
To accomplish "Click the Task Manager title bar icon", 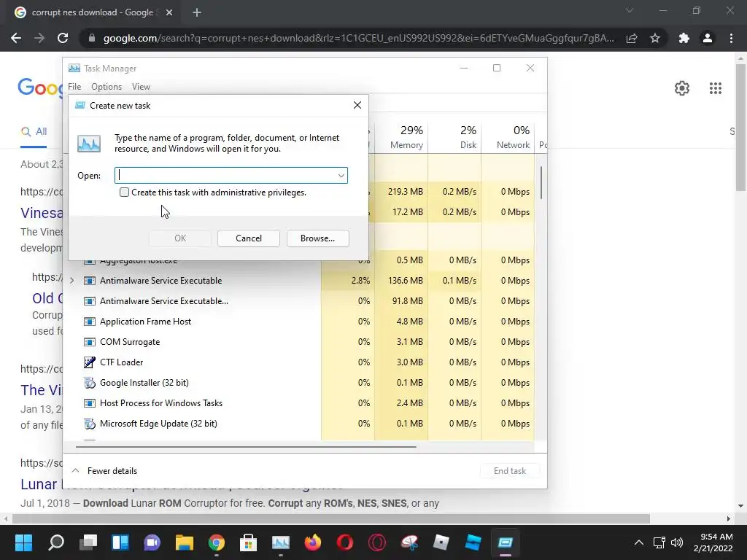I will click(74, 68).
